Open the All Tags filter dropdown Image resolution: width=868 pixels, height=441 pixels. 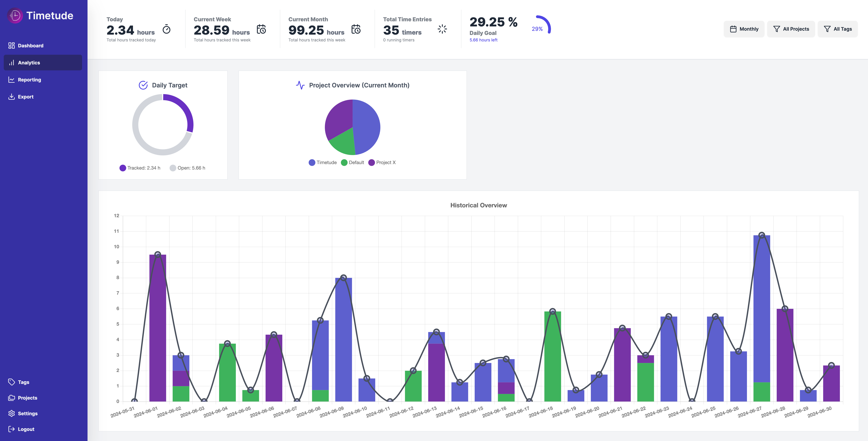[838, 29]
